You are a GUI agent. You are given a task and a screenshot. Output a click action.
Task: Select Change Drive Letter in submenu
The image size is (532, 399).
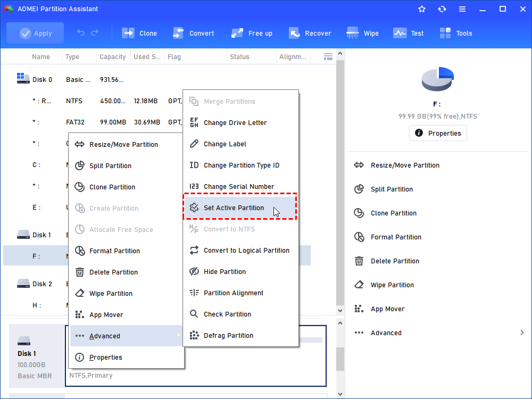tap(241, 122)
